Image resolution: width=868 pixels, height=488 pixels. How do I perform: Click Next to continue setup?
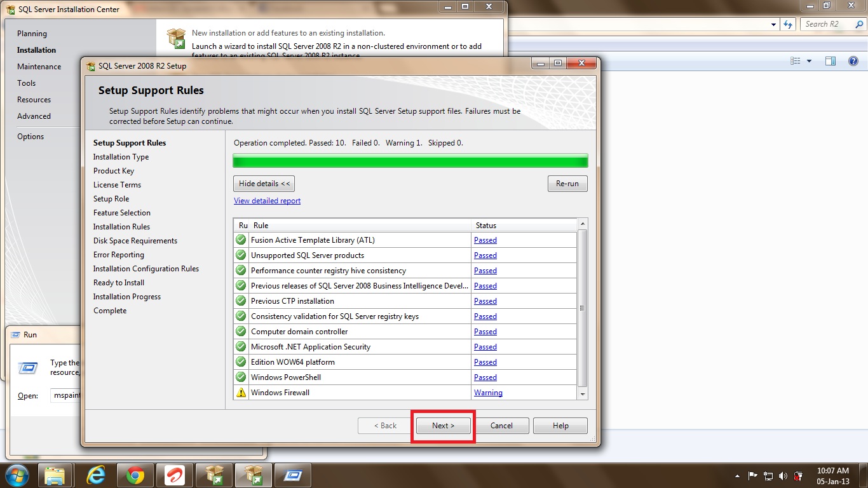[x=443, y=426]
